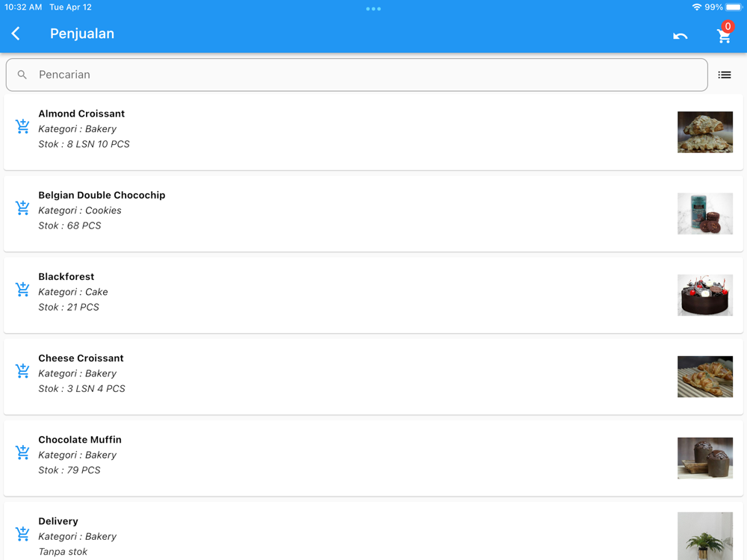The height and width of the screenshot is (560, 747).
Task: Open the Chocolate Muffin thumbnail
Action: point(705,458)
